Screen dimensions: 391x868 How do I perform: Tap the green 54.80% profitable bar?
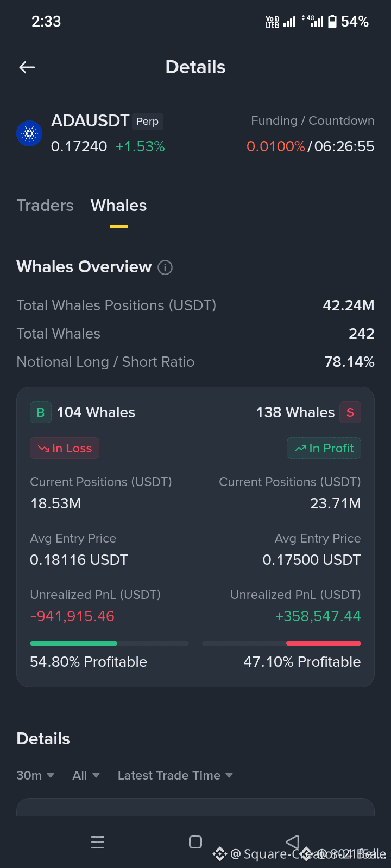73,643
